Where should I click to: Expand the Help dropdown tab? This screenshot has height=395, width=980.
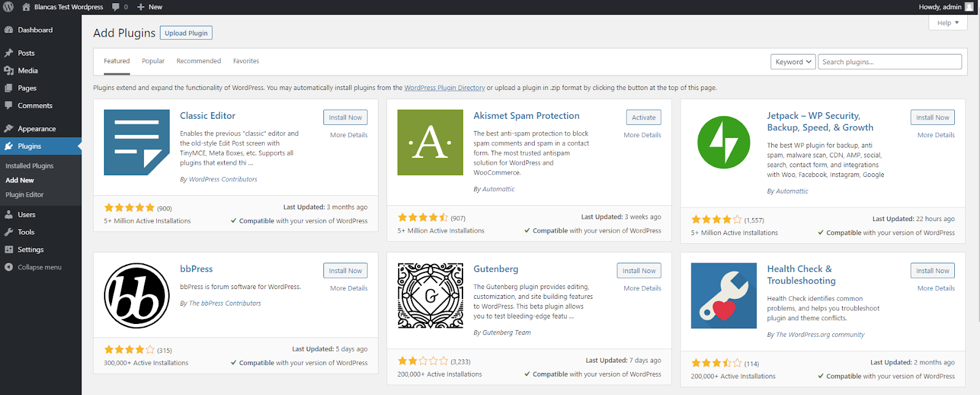pyautogui.click(x=948, y=23)
